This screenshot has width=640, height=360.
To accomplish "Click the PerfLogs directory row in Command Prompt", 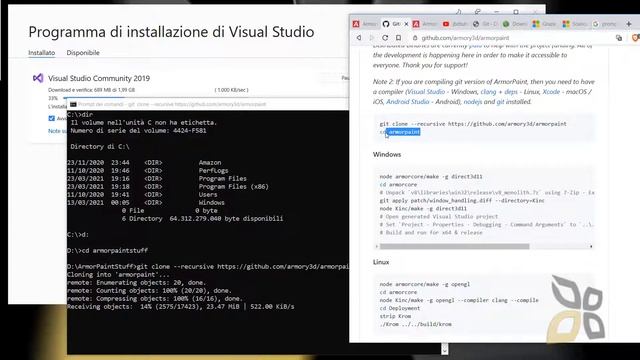I will click(x=148, y=171).
